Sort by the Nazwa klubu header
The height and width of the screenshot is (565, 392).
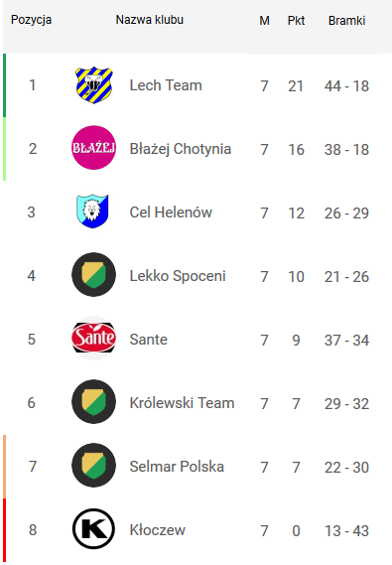(150, 20)
